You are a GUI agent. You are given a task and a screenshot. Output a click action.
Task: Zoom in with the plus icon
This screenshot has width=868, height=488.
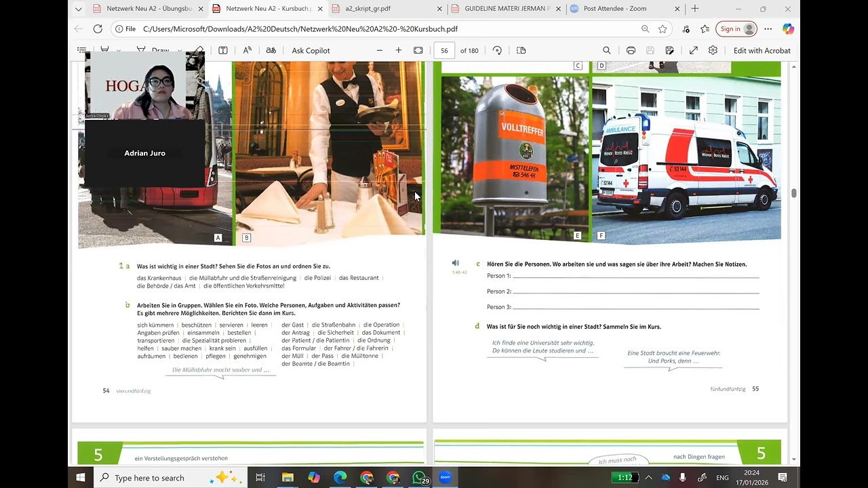pos(399,50)
